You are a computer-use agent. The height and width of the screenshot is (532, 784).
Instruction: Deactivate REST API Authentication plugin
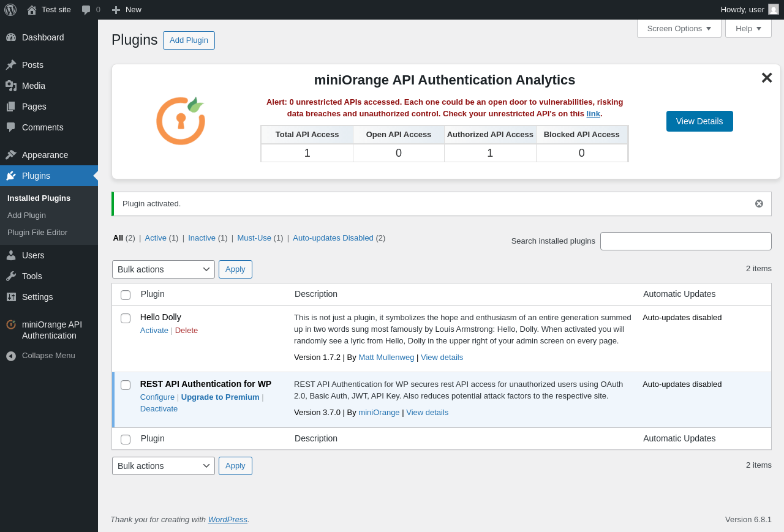(x=159, y=409)
